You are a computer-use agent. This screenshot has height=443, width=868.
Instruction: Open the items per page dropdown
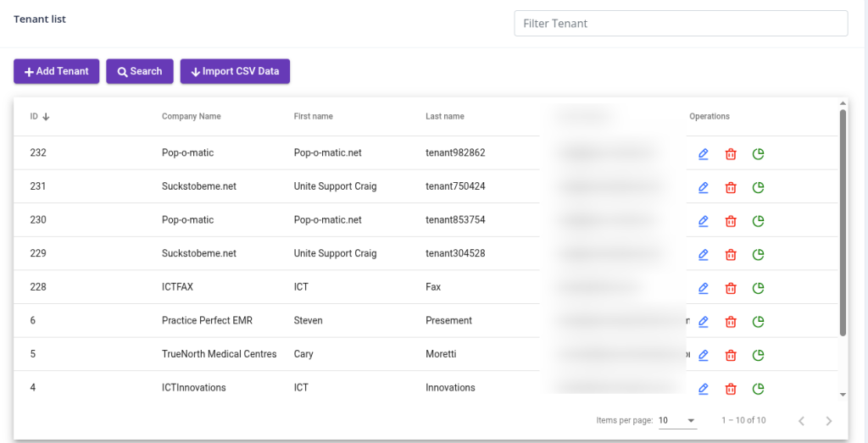(676, 420)
